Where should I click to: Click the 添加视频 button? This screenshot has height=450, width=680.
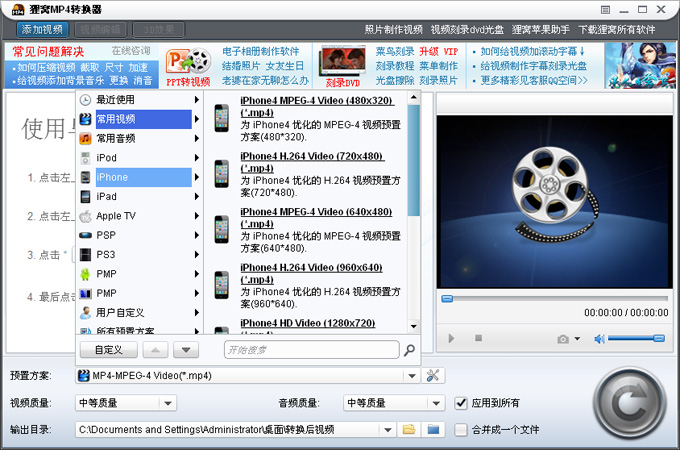click(x=42, y=29)
